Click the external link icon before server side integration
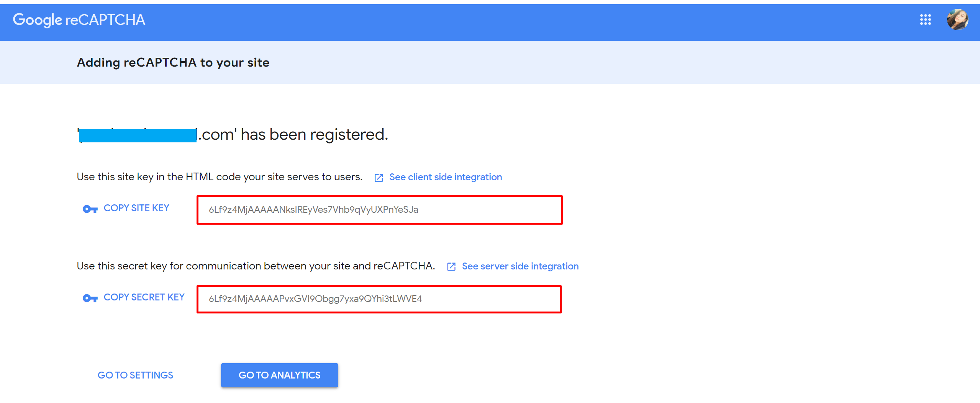This screenshot has height=403, width=980. [x=451, y=266]
